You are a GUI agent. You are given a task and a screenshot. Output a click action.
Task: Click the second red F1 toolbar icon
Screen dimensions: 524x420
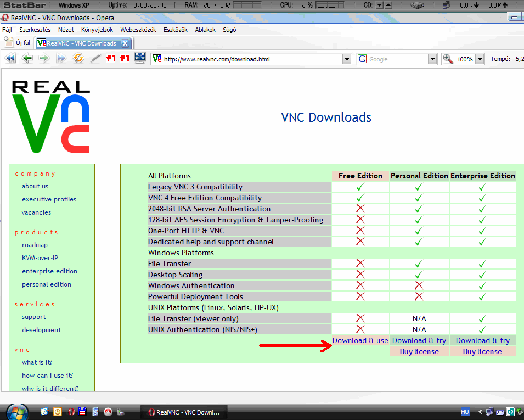(x=125, y=59)
